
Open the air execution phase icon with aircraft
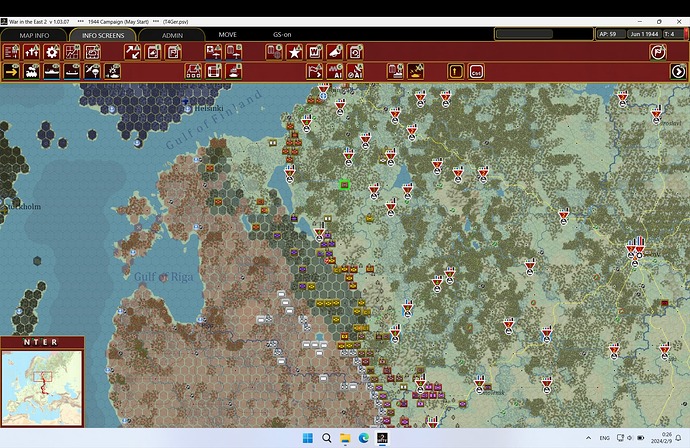click(213, 52)
